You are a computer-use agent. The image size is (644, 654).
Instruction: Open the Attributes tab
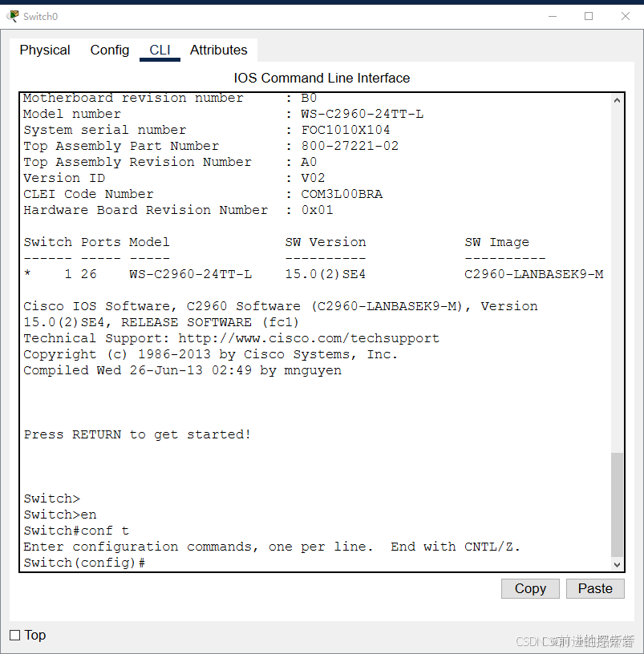tap(219, 50)
